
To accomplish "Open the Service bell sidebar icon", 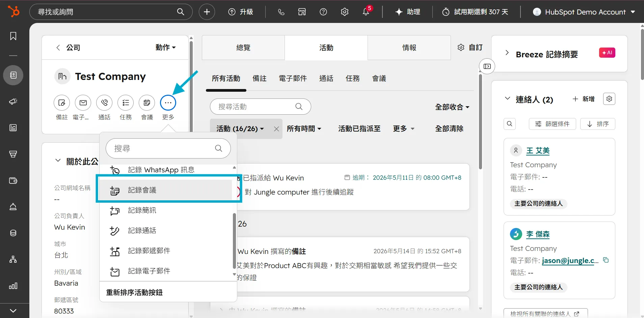I will 13,207.
